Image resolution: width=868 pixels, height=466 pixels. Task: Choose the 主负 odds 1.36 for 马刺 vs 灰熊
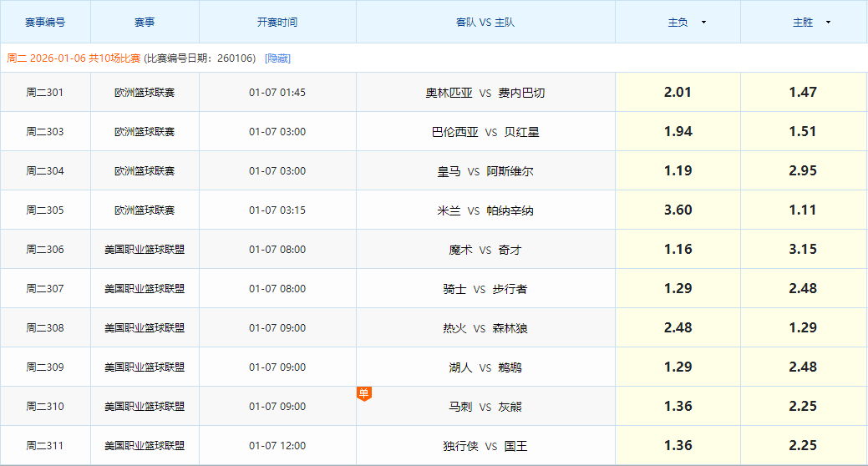click(x=678, y=406)
